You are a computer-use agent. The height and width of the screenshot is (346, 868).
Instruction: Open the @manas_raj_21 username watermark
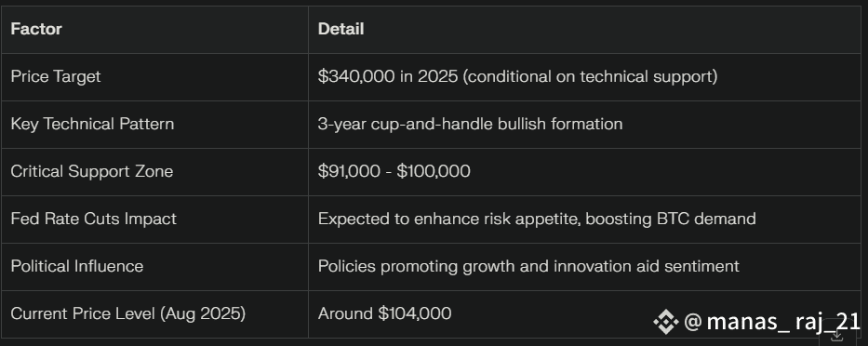[x=772, y=322]
